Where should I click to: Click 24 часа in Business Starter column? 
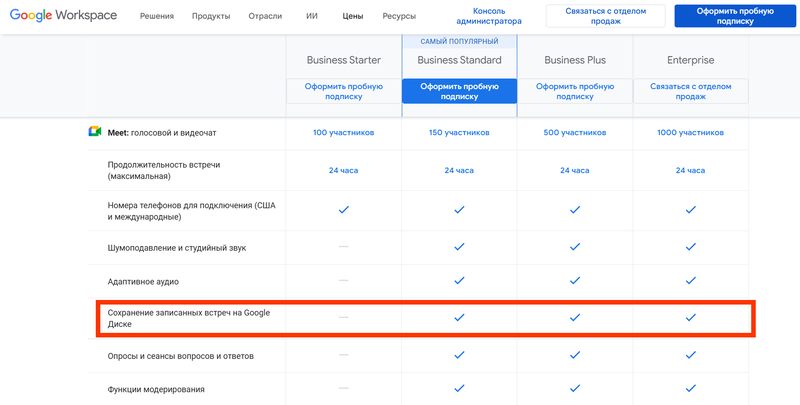tap(344, 170)
